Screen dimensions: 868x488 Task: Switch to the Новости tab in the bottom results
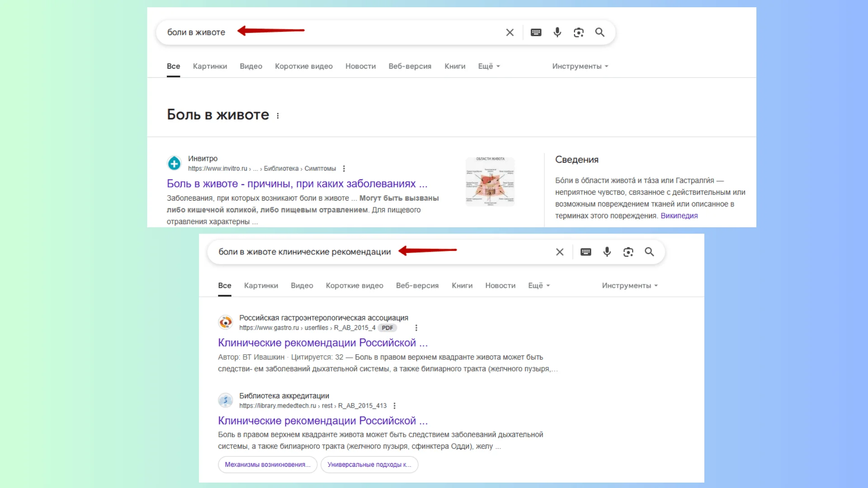click(x=500, y=286)
